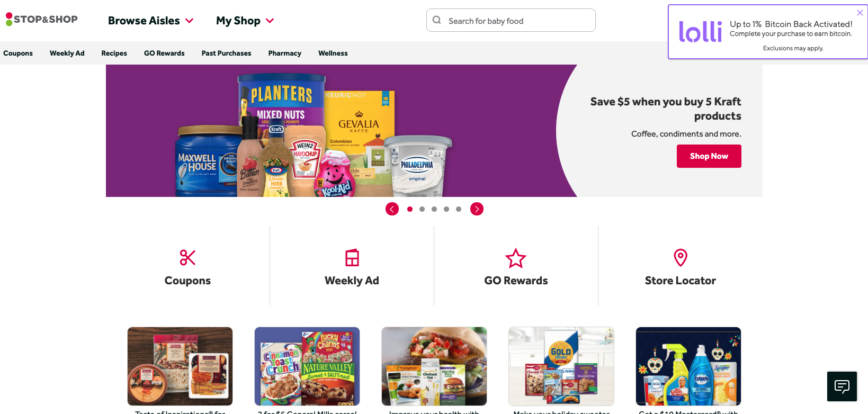
Task: Open the Pharmacy link
Action: point(285,53)
